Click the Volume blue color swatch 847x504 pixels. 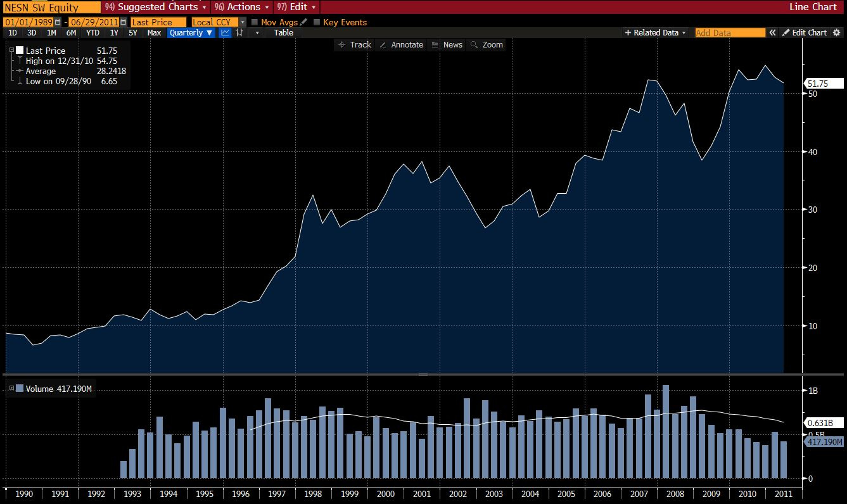click(19, 388)
